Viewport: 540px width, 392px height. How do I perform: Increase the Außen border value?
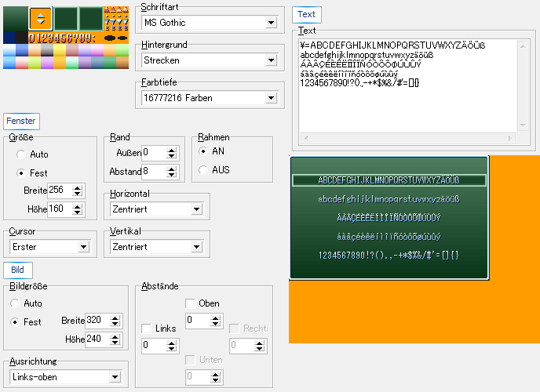click(171, 149)
